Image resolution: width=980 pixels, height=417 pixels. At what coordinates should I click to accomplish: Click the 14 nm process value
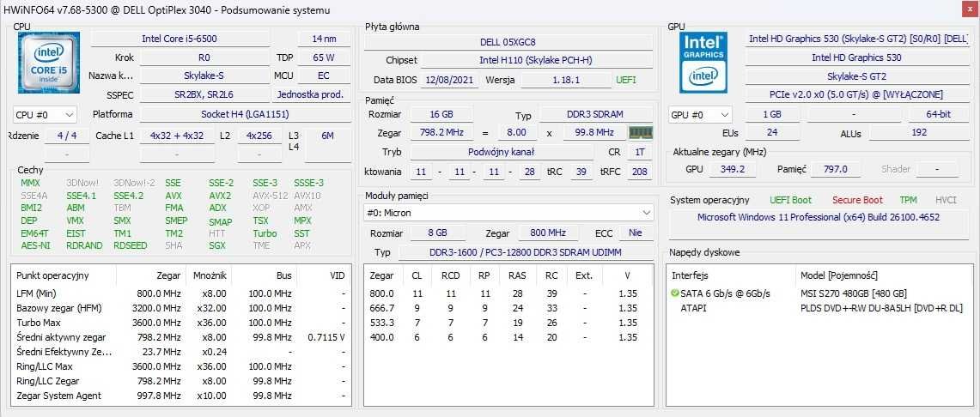pyautogui.click(x=324, y=39)
